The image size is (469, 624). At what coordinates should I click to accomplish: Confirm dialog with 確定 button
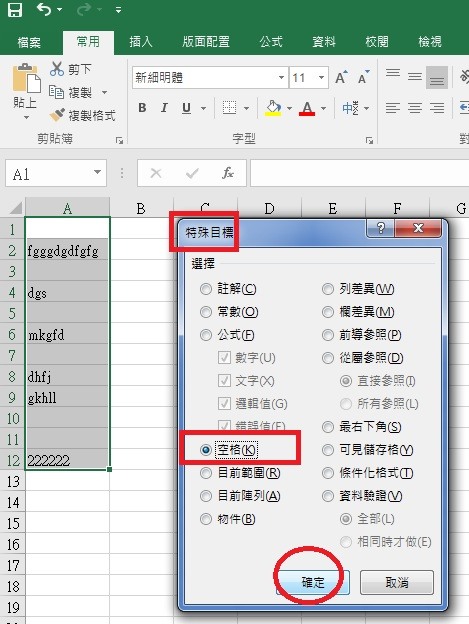coord(313,583)
